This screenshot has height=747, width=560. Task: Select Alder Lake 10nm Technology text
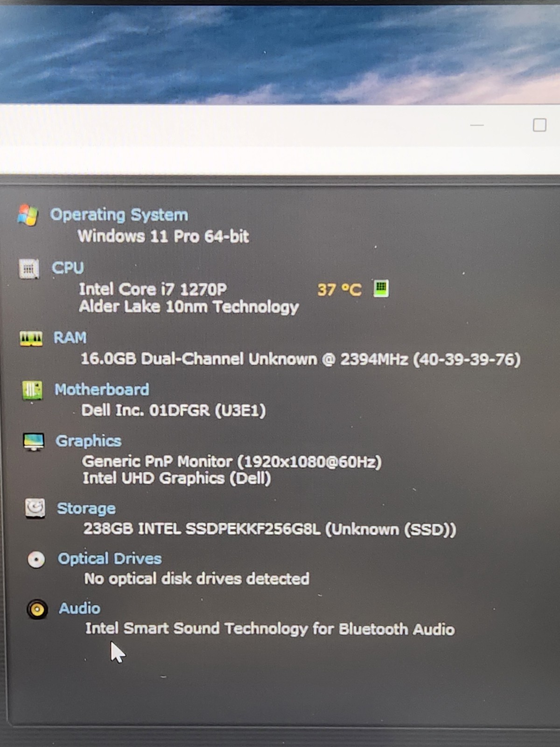[x=189, y=307]
